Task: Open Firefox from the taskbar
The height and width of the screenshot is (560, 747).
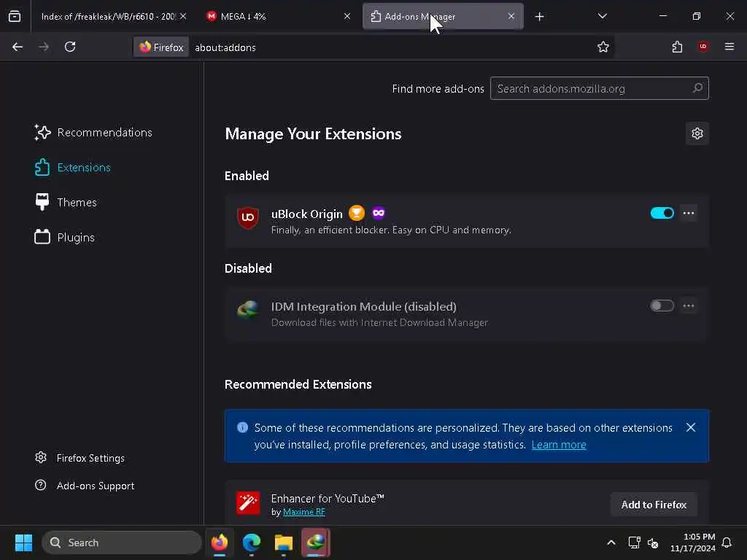Action: (x=219, y=542)
